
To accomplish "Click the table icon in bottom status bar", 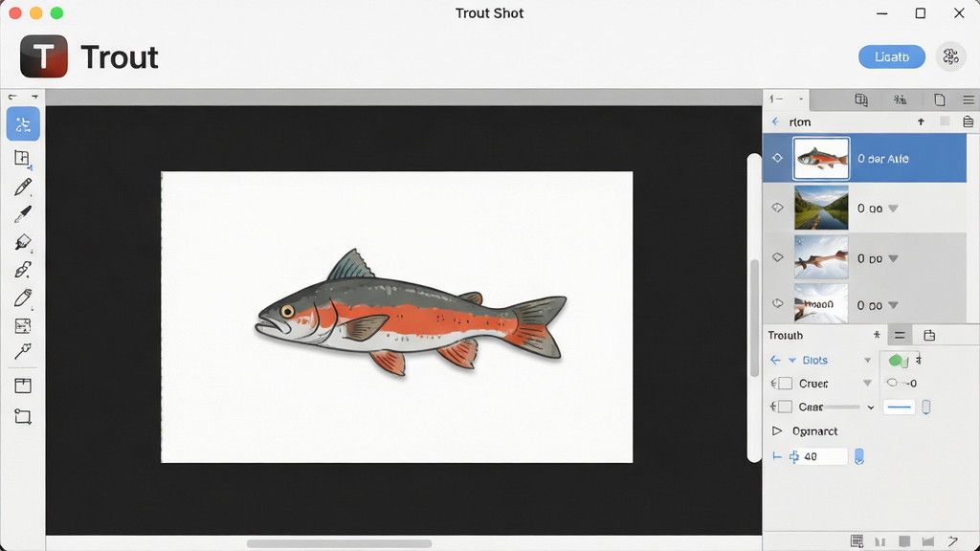I will pyautogui.click(x=857, y=541).
